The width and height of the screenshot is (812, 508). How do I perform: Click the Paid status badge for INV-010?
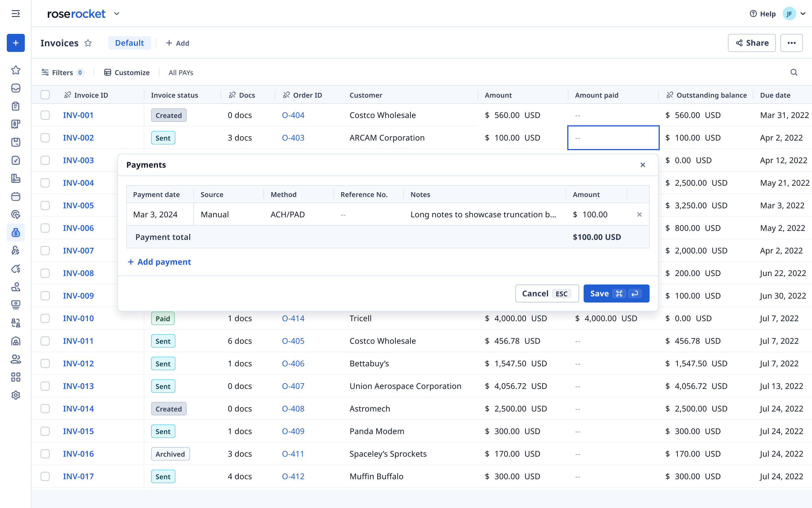(163, 319)
